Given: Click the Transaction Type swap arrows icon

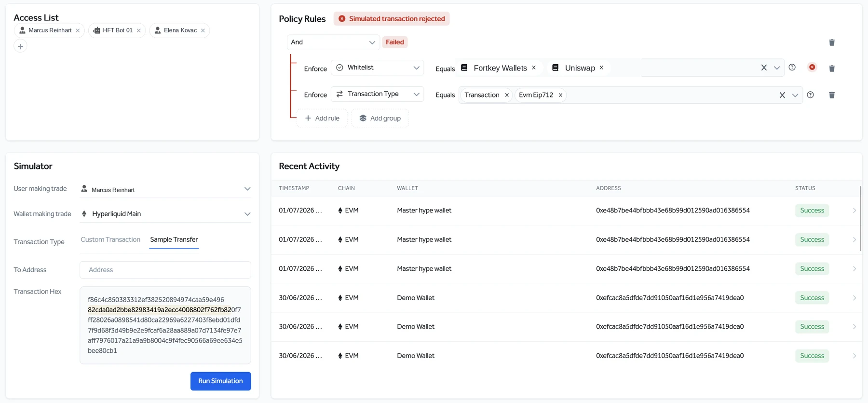Looking at the screenshot, I should point(339,94).
